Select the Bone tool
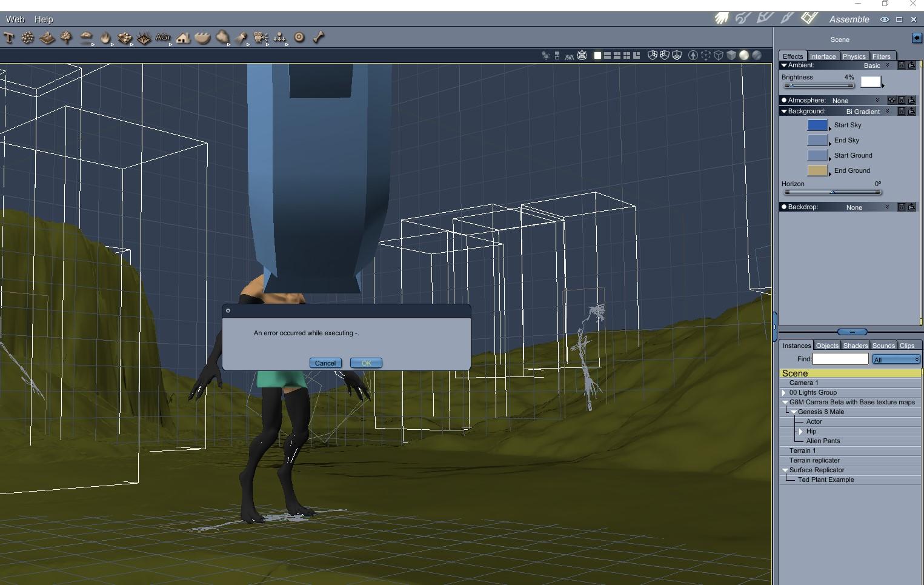Screen dimensions: 924x585 click(319, 38)
